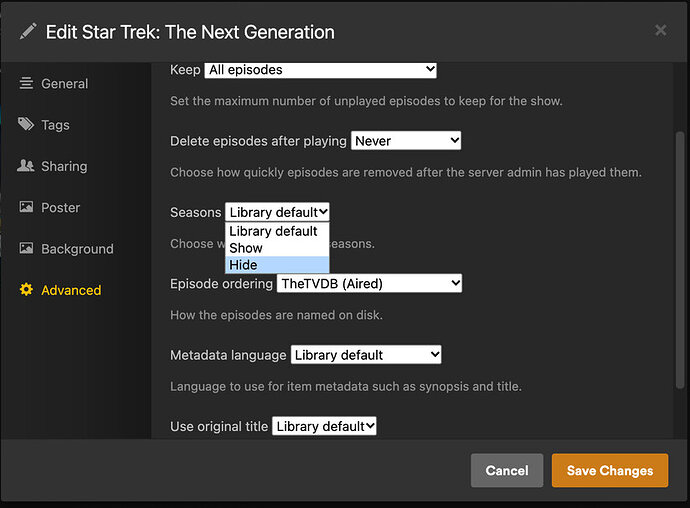Click the Background image icon
The height and width of the screenshot is (508, 690).
(26, 248)
